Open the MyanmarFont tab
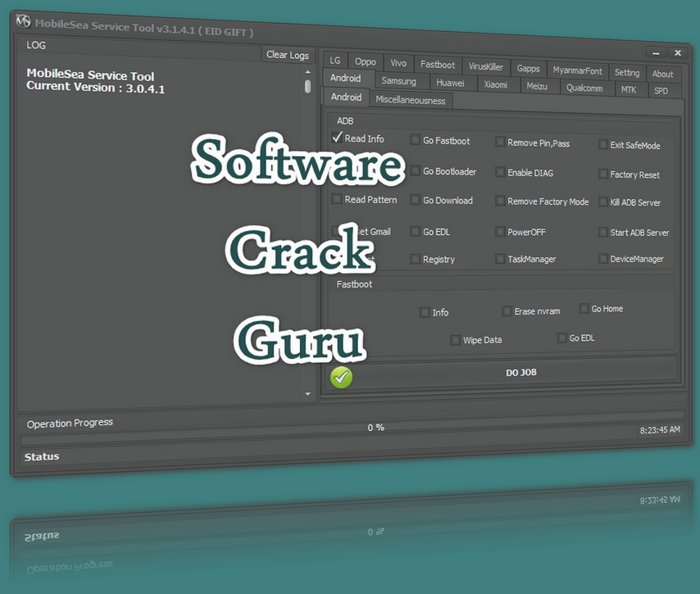The image size is (700, 594). point(577,70)
